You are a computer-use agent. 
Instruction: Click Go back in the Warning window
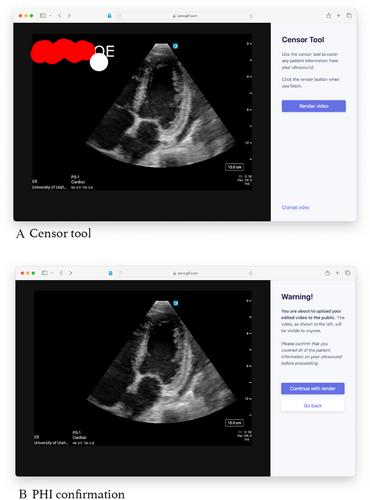[x=312, y=406]
